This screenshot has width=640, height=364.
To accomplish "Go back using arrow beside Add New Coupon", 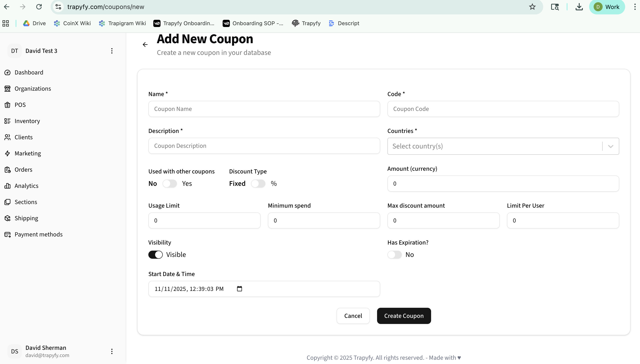I will [145, 45].
